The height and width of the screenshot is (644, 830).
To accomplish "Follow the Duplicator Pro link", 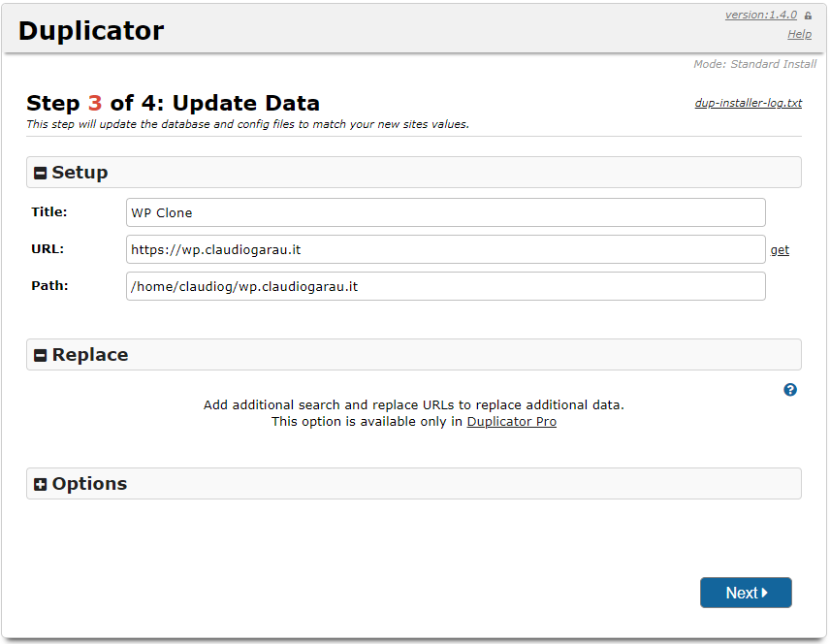I will [x=511, y=422].
